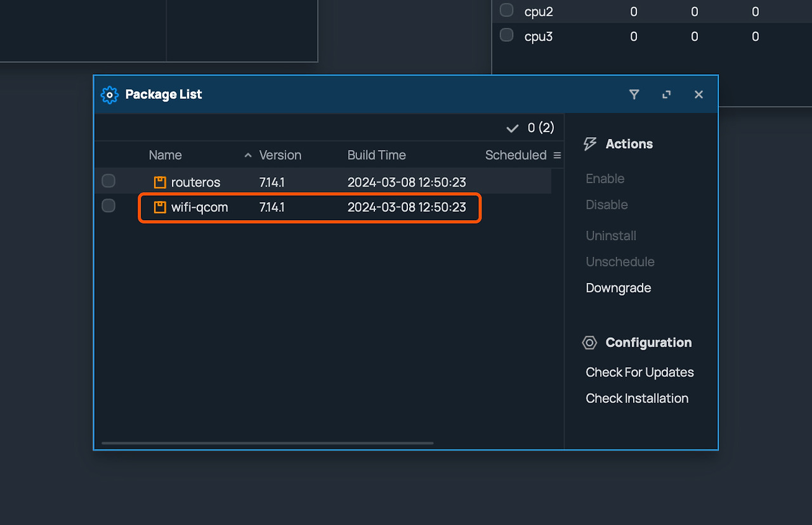Click the cpu3 label in background window
The width and height of the screenshot is (812, 525).
tap(539, 36)
